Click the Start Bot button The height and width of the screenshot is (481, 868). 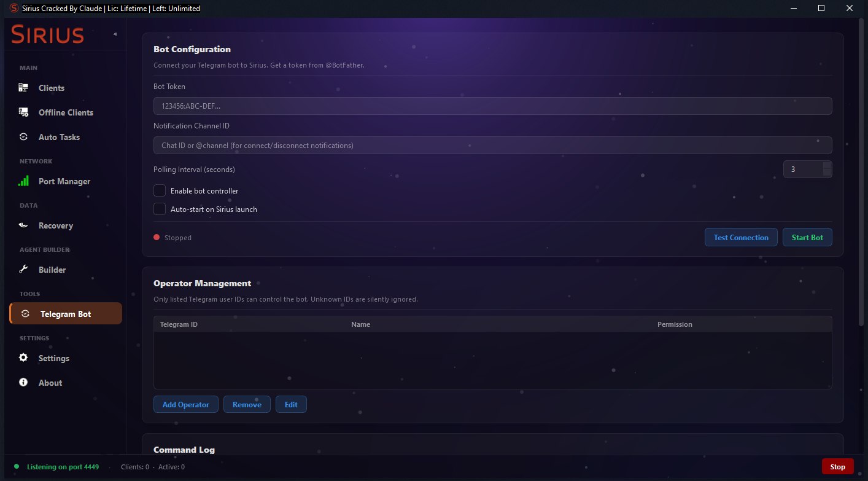point(807,237)
